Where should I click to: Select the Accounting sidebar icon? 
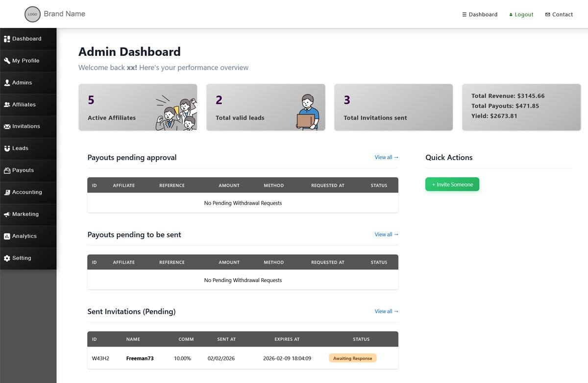tap(7, 192)
